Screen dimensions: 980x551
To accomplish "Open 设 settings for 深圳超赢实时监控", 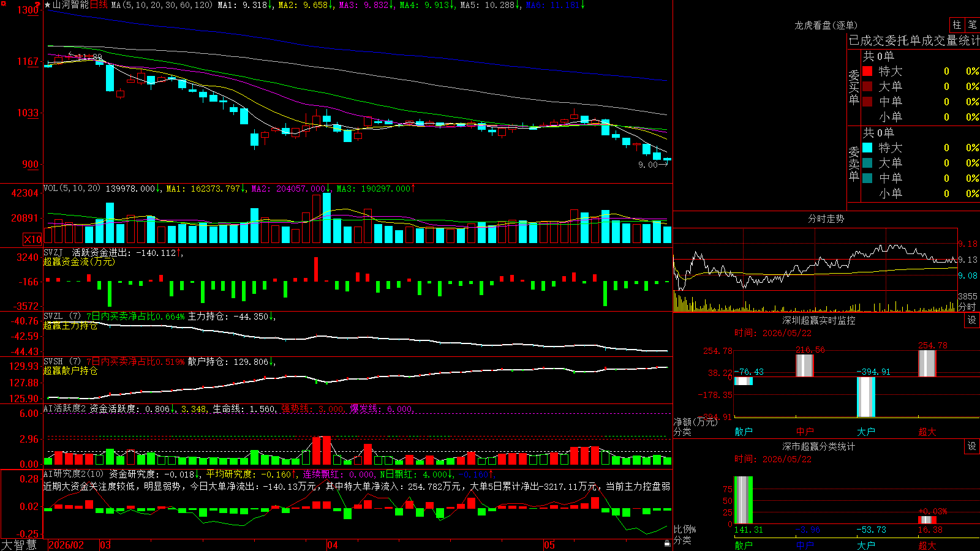I will (972, 320).
